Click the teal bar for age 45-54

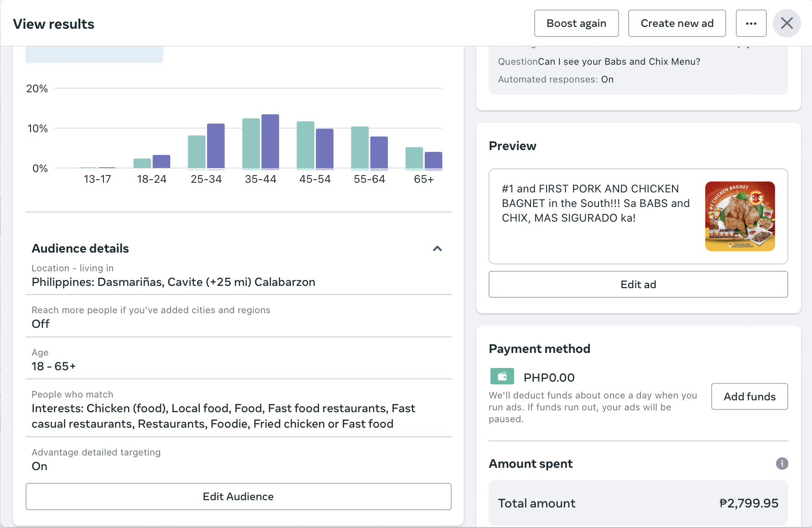(305, 145)
